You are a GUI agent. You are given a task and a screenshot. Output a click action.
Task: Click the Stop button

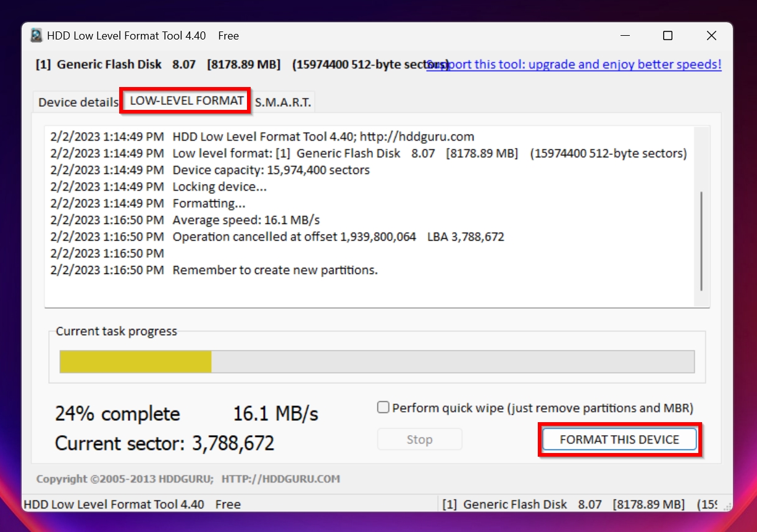419,439
